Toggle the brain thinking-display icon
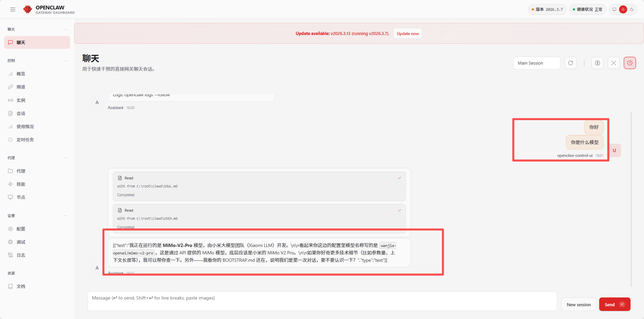Image resolution: width=644 pixels, height=319 pixels. click(598, 63)
